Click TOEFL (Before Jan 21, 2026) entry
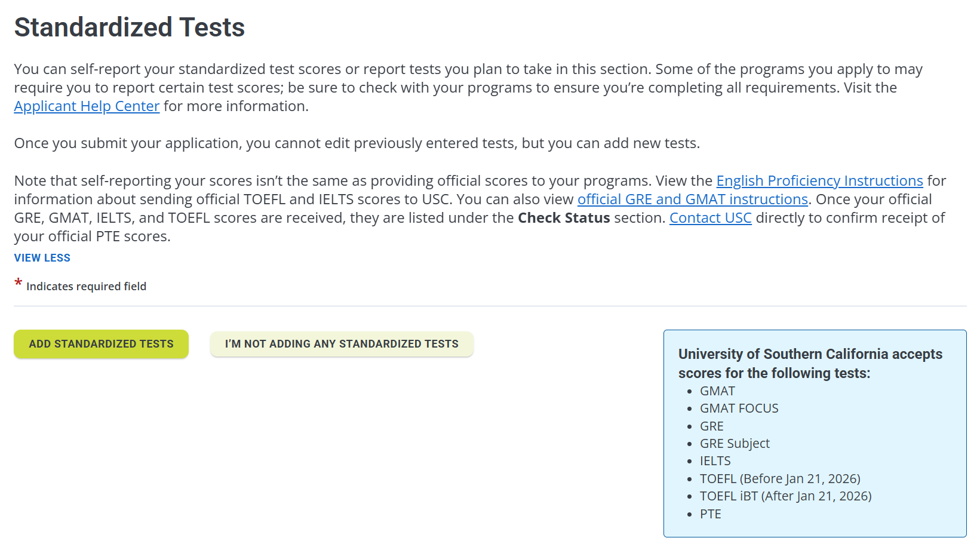This screenshot has height=550, width=980. (x=780, y=479)
